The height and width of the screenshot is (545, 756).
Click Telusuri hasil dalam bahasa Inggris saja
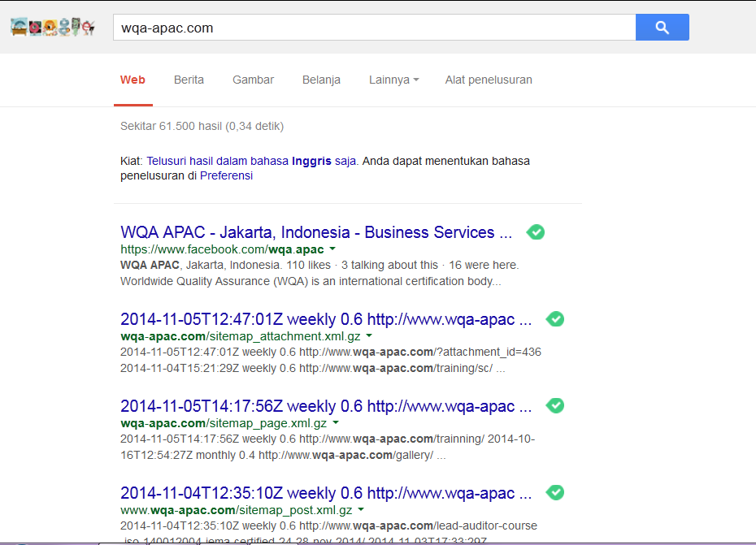point(251,161)
